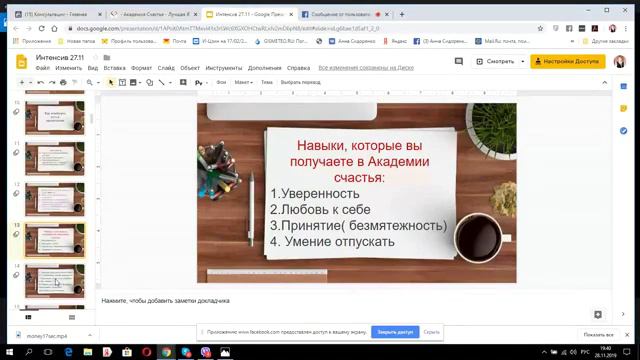This screenshot has width=640, height=360.
Task: Open the Объект menu
Action: (190, 68)
